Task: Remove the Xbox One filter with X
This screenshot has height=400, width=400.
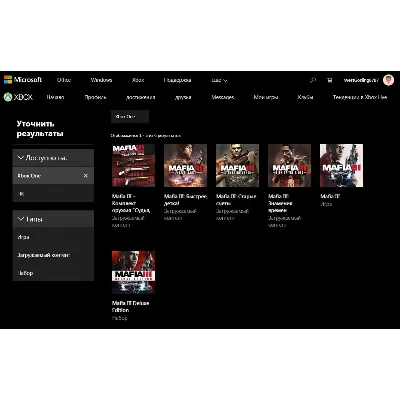Action: click(86, 176)
